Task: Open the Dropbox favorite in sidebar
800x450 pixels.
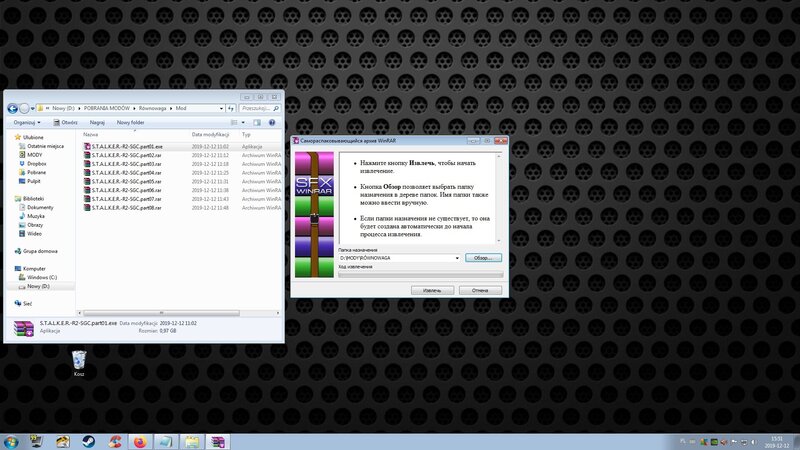Action: click(37, 163)
